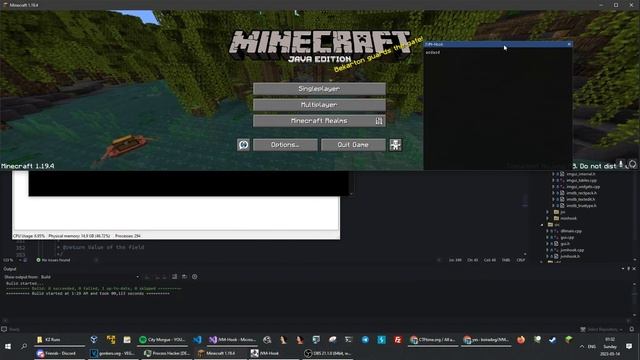Click the TABS indicator in editor status bar

(506, 260)
